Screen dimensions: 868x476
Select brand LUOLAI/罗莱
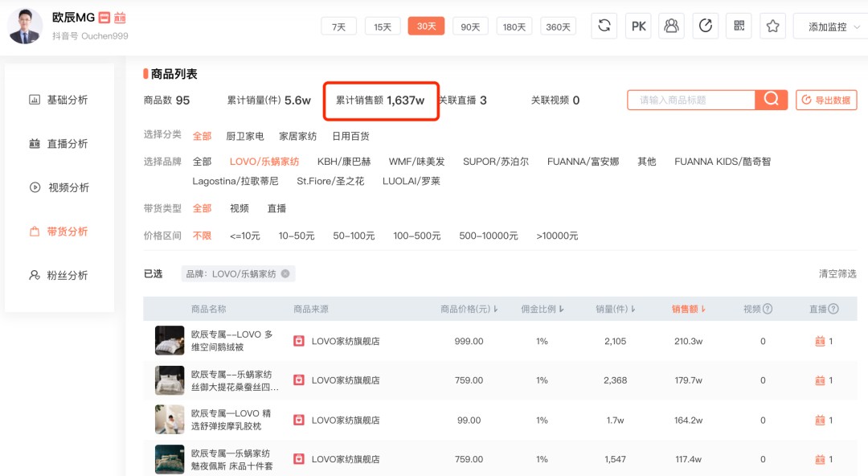coord(411,181)
